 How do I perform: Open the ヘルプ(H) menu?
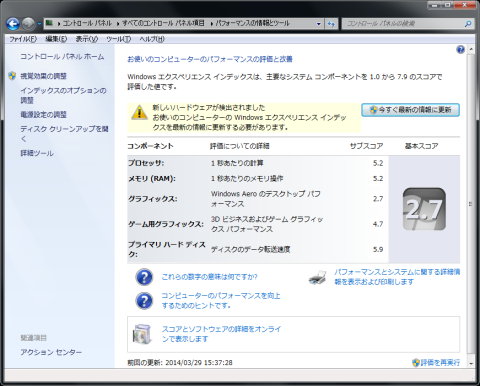pyautogui.click(x=152, y=39)
